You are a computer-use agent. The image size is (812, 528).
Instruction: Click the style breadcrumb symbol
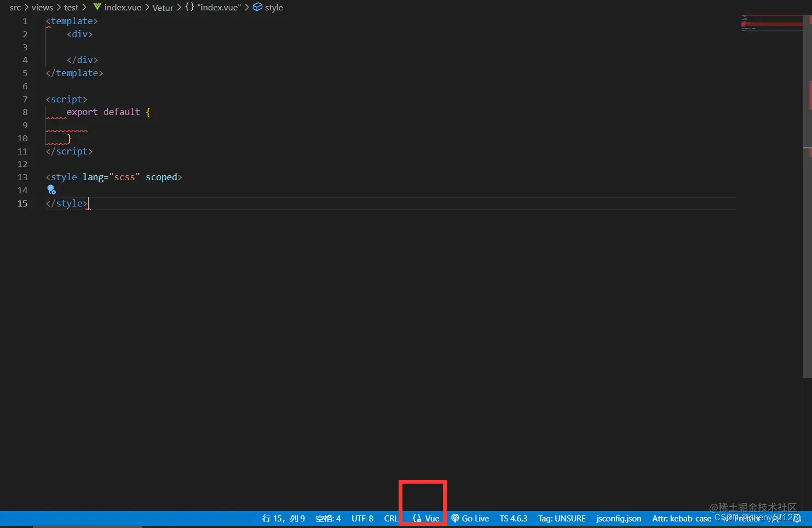[x=274, y=8]
